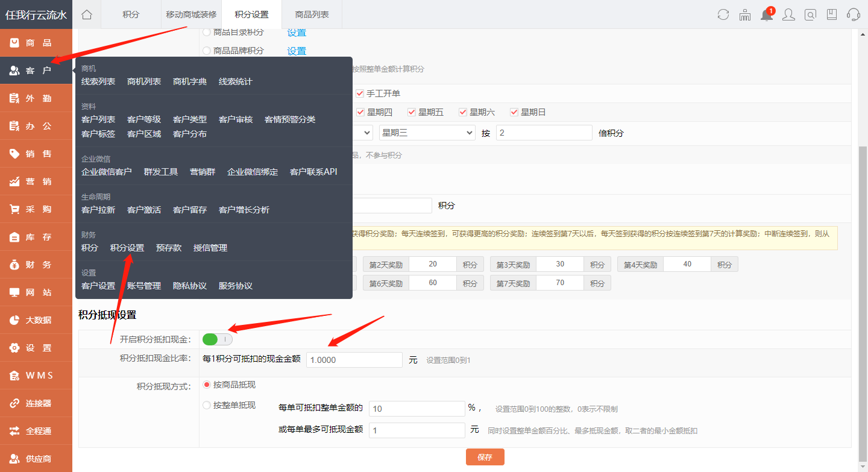Click the home icon next to the logo

pyautogui.click(x=86, y=14)
